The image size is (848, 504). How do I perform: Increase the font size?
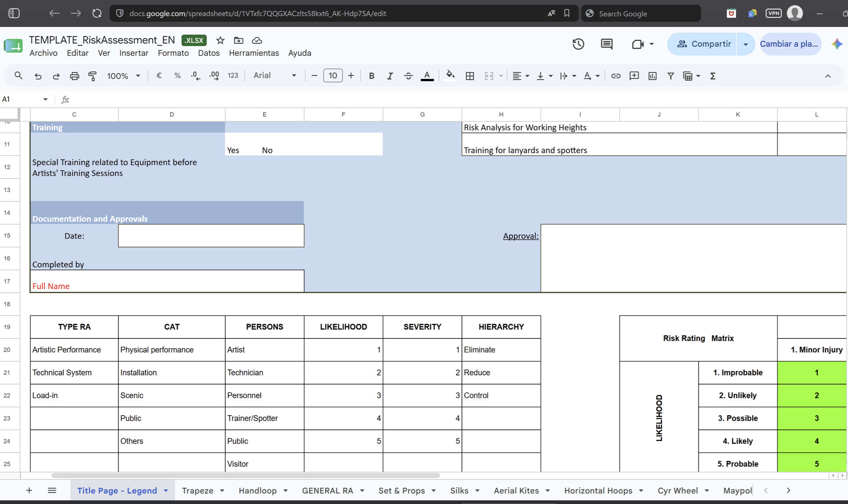pos(351,76)
